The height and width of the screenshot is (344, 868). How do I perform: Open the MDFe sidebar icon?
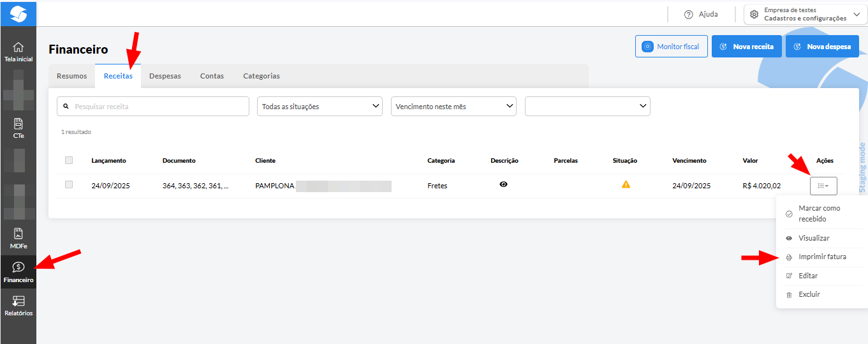pos(18,238)
